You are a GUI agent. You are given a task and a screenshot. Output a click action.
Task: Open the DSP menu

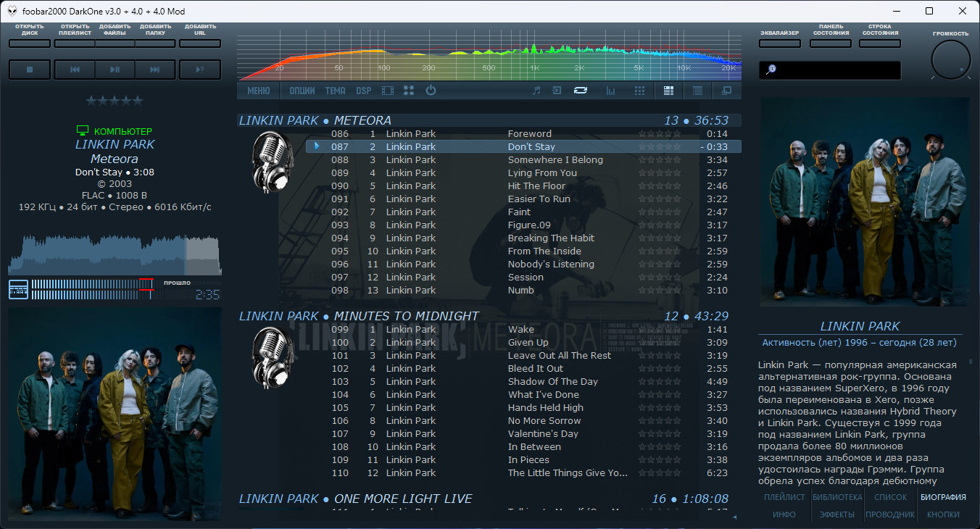[363, 91]
